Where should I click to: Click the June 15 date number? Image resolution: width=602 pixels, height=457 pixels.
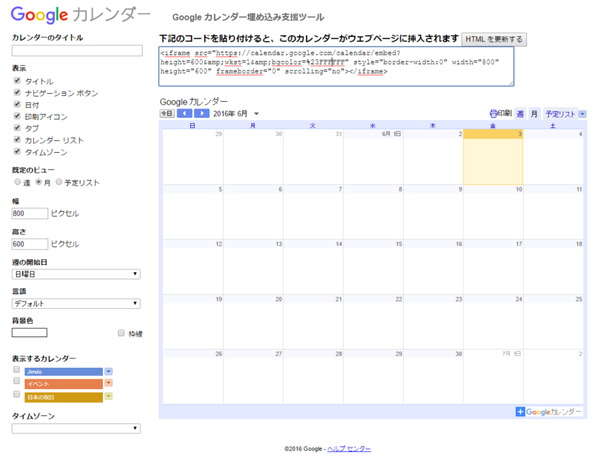pyautogui.click(x=399, y=244)
